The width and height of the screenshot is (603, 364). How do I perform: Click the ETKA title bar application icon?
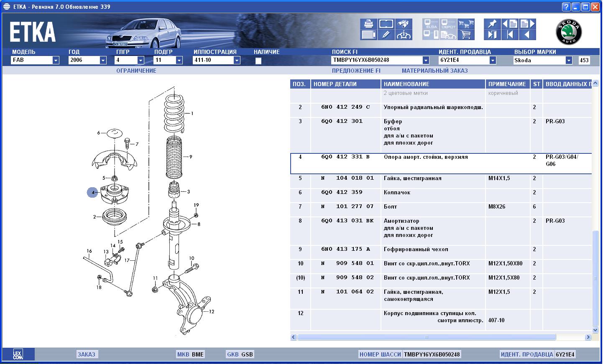tap(6, 7)
